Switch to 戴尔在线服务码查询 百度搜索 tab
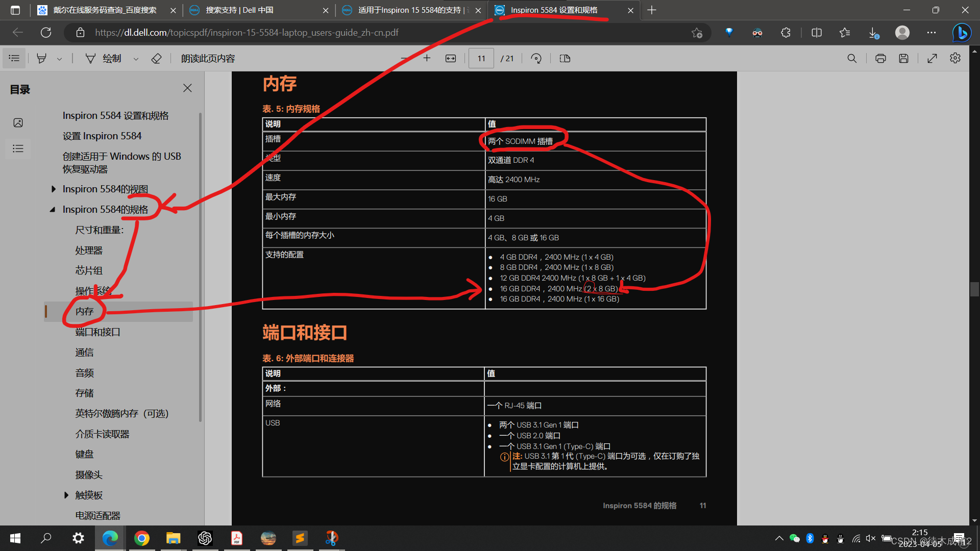This screenshot has height=551, width=980. click(105, 10)
